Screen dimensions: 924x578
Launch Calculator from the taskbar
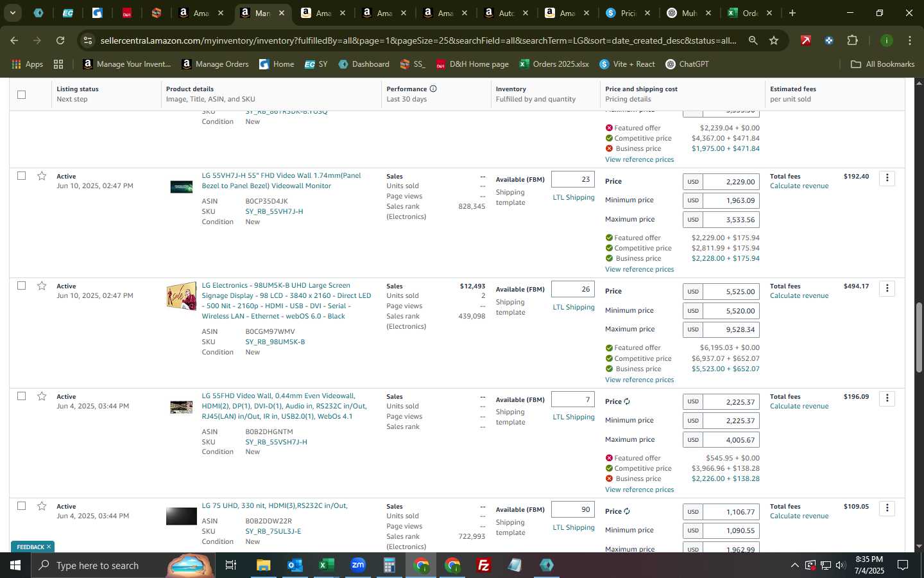tap(389, 565)
